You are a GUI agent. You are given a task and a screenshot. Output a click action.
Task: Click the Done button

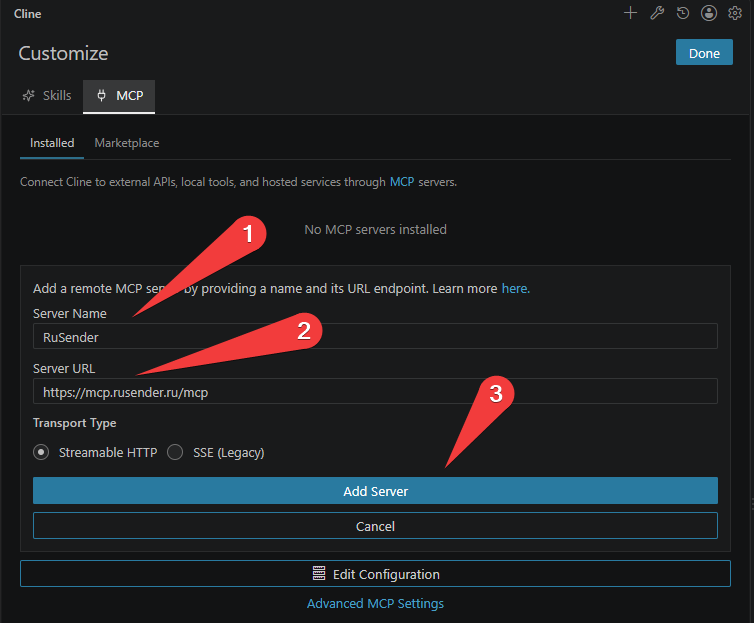pos(704,53)
